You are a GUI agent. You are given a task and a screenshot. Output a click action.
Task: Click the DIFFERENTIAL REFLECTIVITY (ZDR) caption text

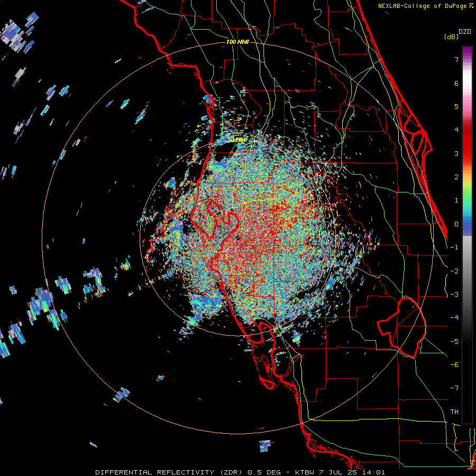click(169, 472)
